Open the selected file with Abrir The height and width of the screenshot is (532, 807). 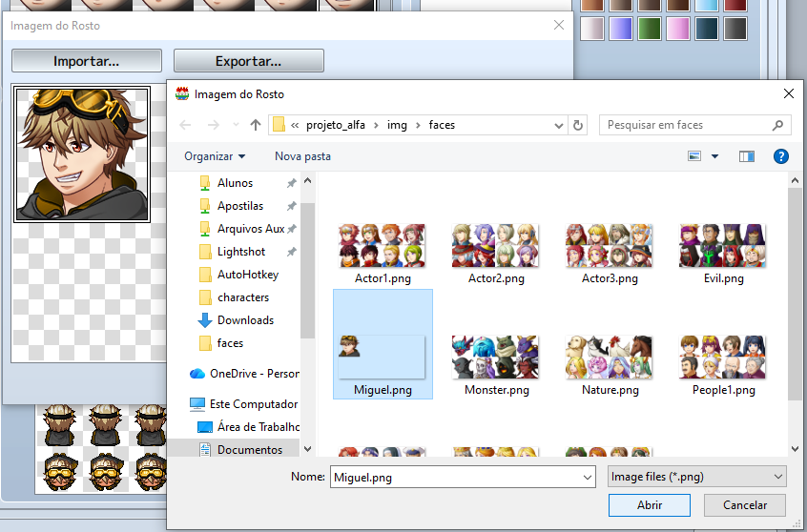click(x=649, y=504)
